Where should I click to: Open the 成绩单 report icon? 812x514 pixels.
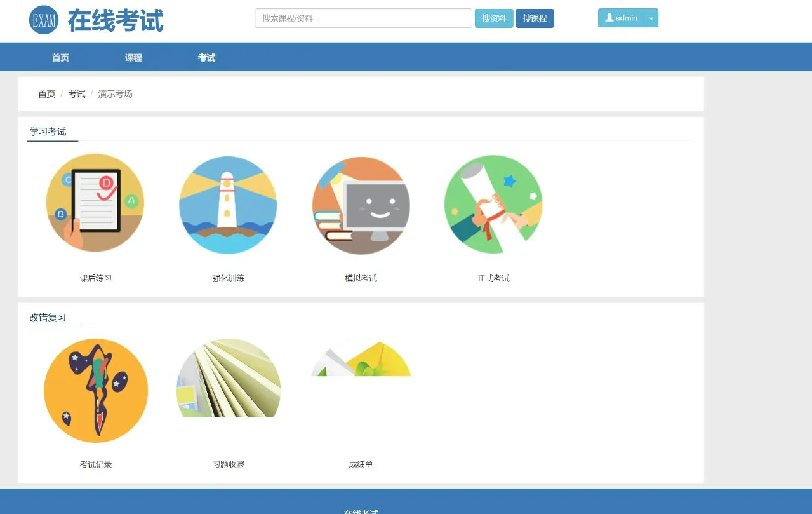pyautogui.click(x=361, y=360)
